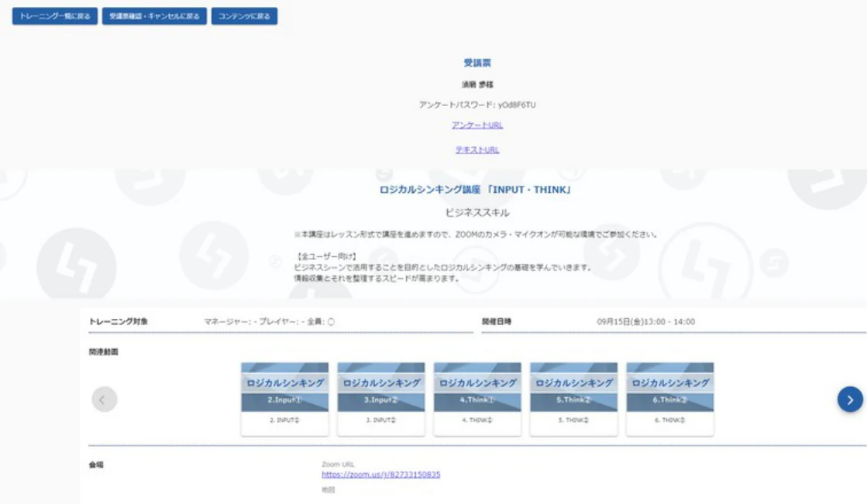
Task: Open the 2.Input① video thumbnail
Action: coord(285,399)
